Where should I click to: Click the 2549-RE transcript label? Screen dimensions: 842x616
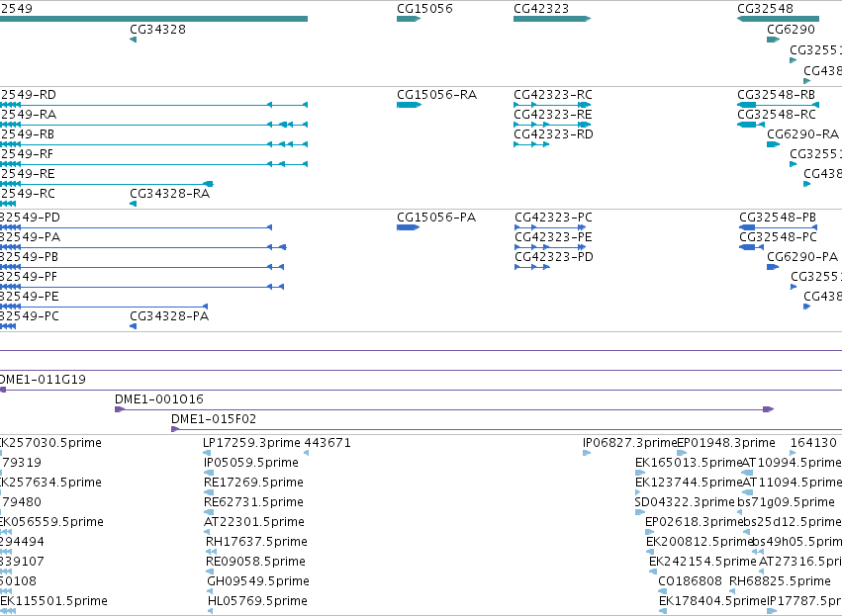[28, 174]
